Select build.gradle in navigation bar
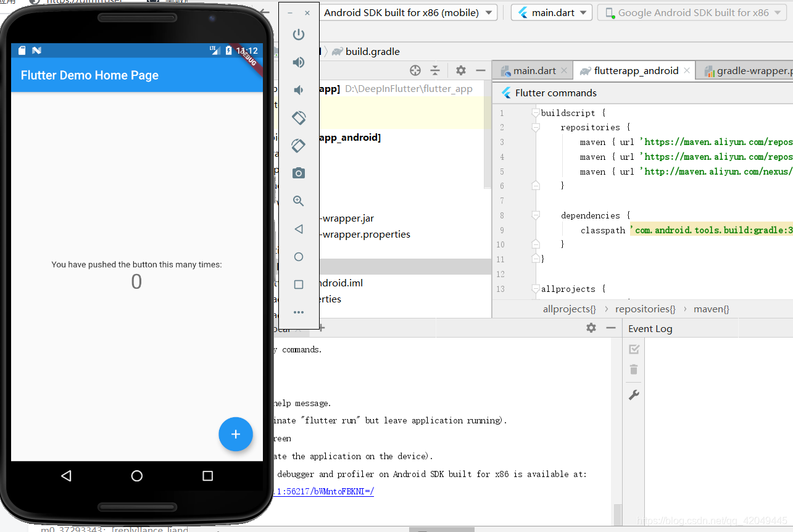 pos(365,51)
